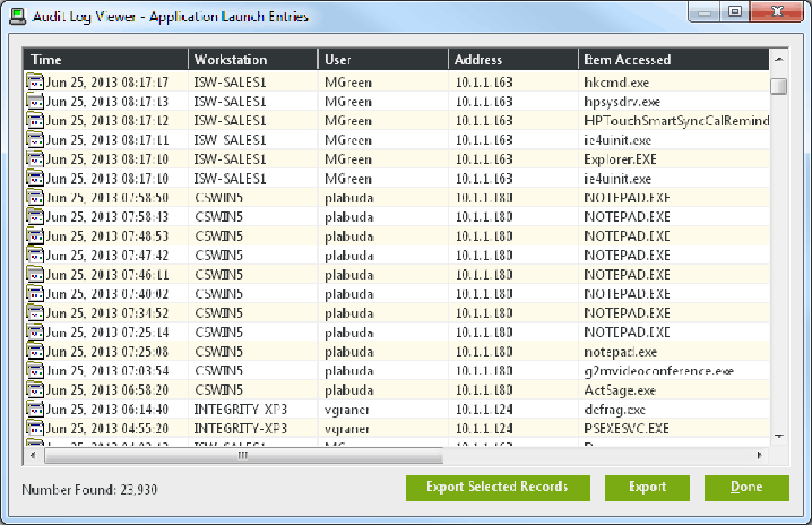The height and width of the screenshot is (525, 812).
Task: Select address 10.1.1.180 at 07:46:11
Action: (484, 275)
